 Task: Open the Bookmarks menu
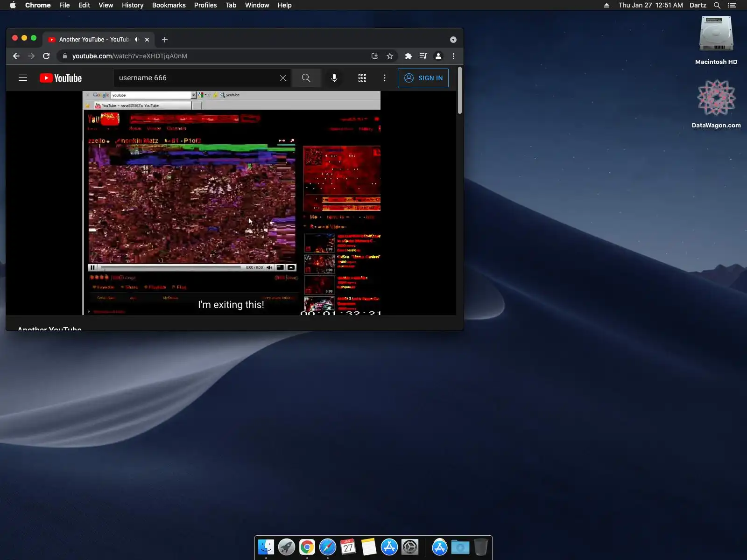pyautogui.click(x=169, y=5)
